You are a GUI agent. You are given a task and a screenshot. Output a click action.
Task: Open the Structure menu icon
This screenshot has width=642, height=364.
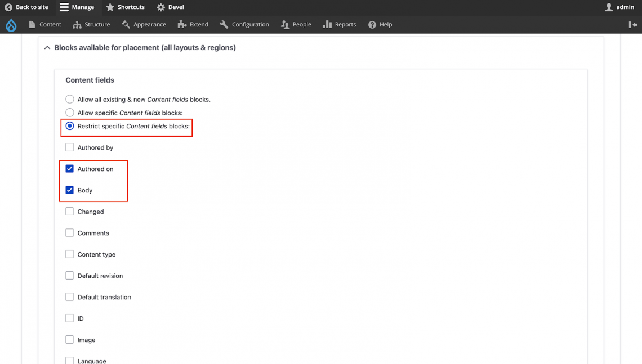click(x=77, y=25)
